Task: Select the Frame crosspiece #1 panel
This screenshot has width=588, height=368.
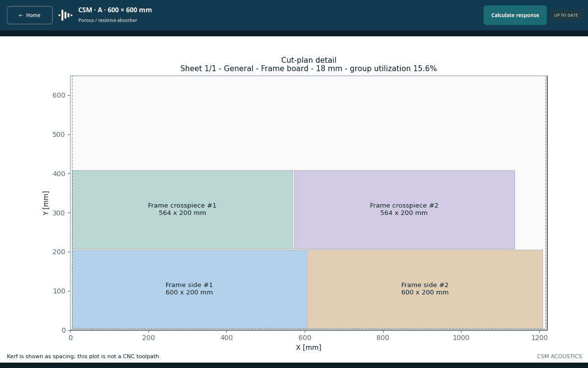Action: (x=182, y=210)
